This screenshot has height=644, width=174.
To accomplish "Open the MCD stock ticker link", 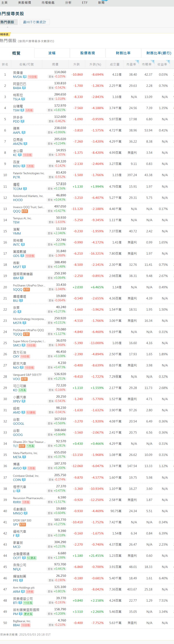I will coord(17,547).
